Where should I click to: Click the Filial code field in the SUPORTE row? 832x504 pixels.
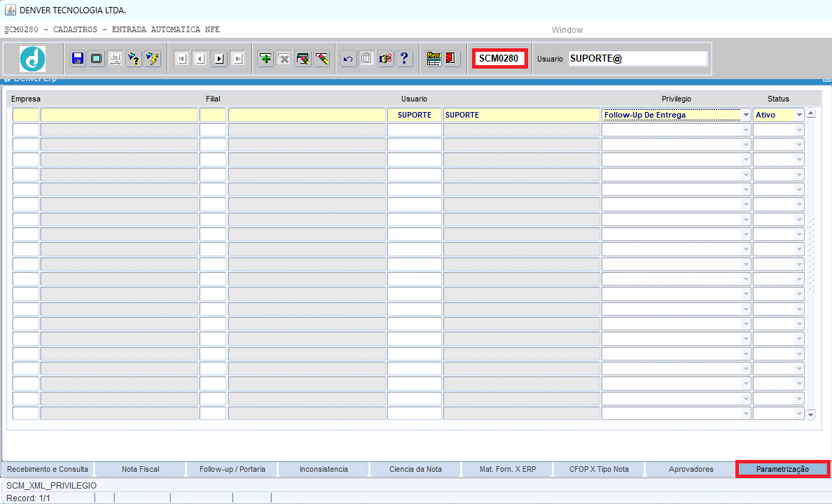coord(213,115)
